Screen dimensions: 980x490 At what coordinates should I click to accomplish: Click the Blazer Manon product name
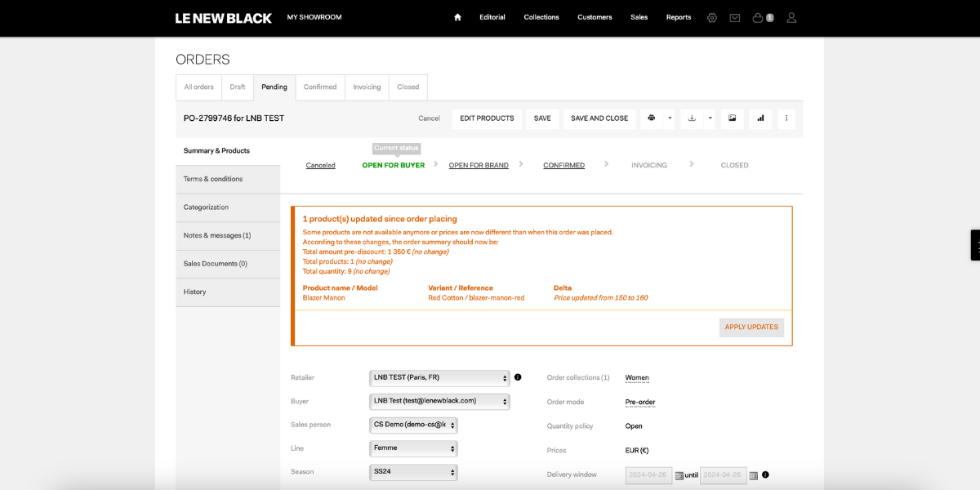pos(324,298)
